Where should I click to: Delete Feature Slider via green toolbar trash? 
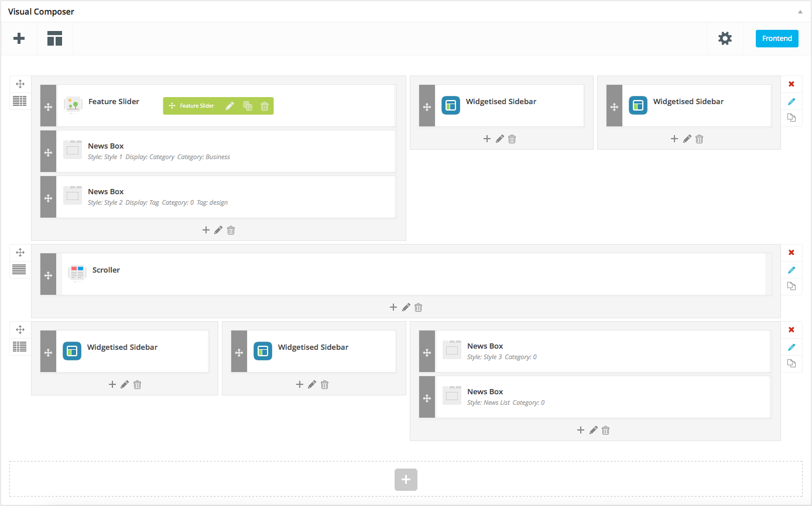point(265,106)
